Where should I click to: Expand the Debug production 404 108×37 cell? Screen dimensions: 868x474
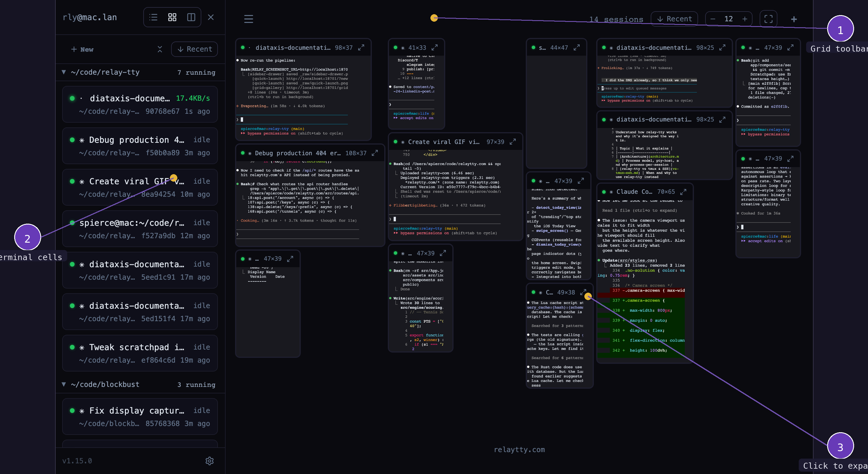pos(374,153)
